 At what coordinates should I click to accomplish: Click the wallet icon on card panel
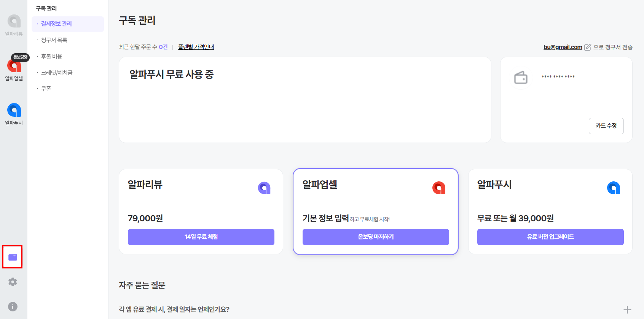[x=521, y=78]
